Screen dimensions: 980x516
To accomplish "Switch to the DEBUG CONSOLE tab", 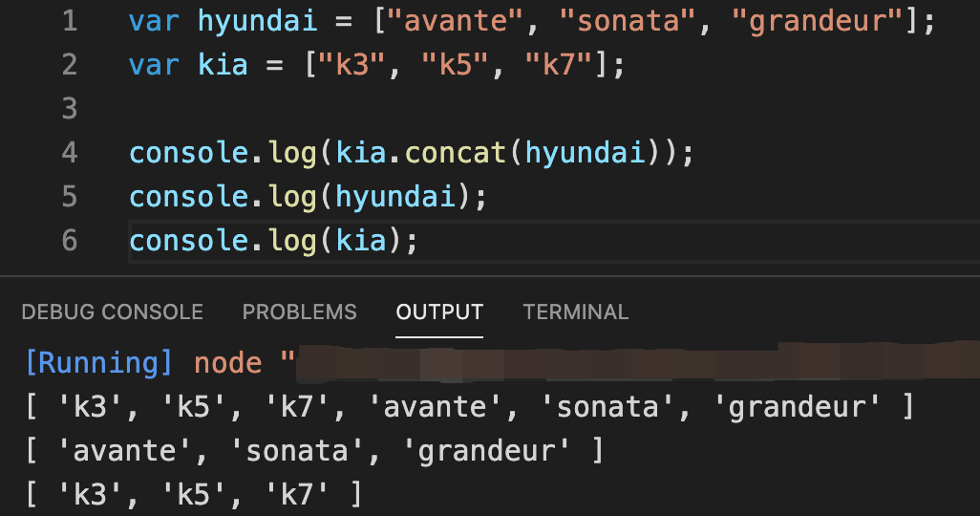I will point(113,312).
